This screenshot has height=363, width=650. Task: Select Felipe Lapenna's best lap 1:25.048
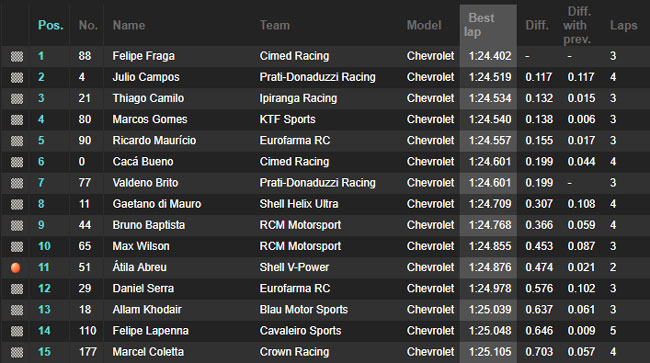(490, 331)
